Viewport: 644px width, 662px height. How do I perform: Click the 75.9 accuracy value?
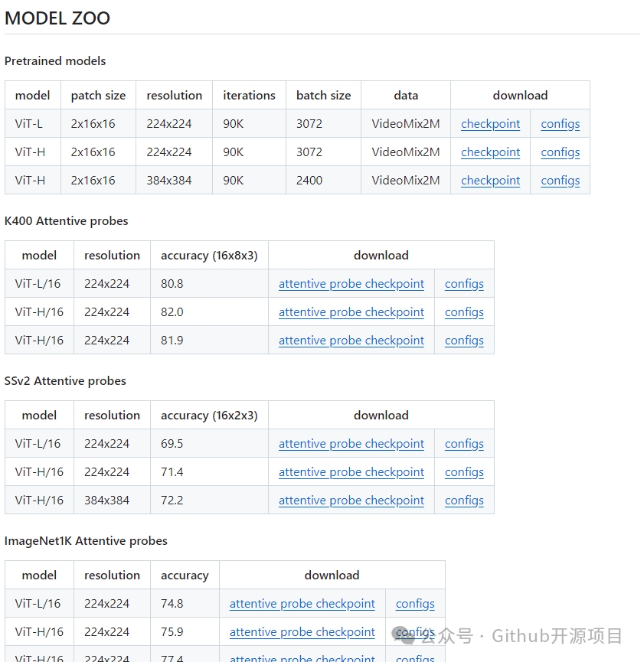[172, 632]
